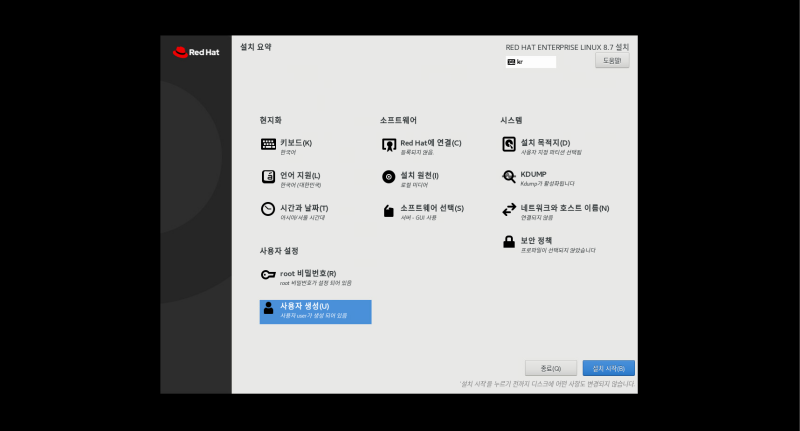Open the 사용자 생성(U) person icon

coord(268,308)
